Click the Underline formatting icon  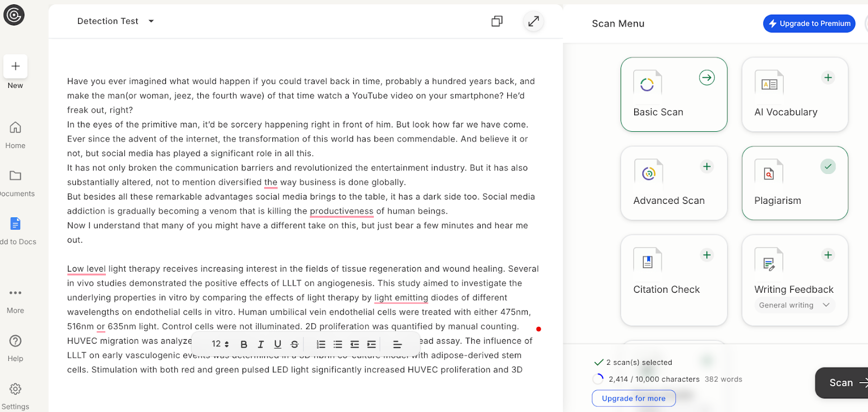tap(278, 344)
